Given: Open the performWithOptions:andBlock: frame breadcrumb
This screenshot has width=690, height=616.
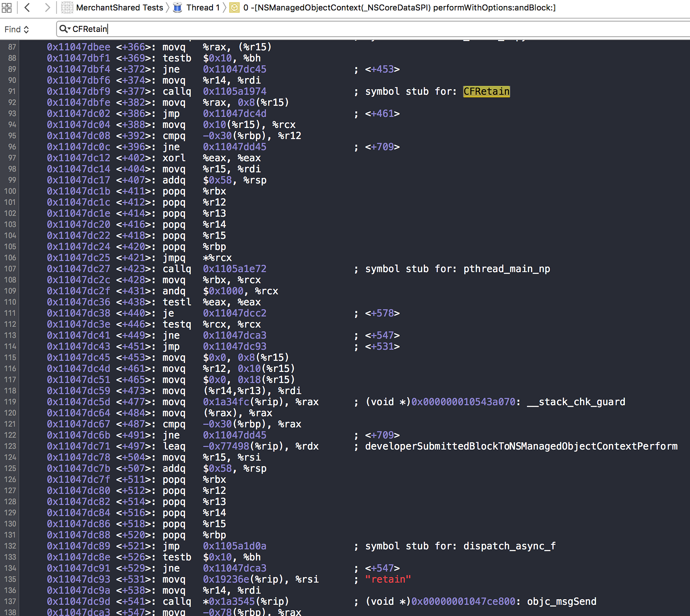Looking at the screenshot, I should tap(399, 7).
